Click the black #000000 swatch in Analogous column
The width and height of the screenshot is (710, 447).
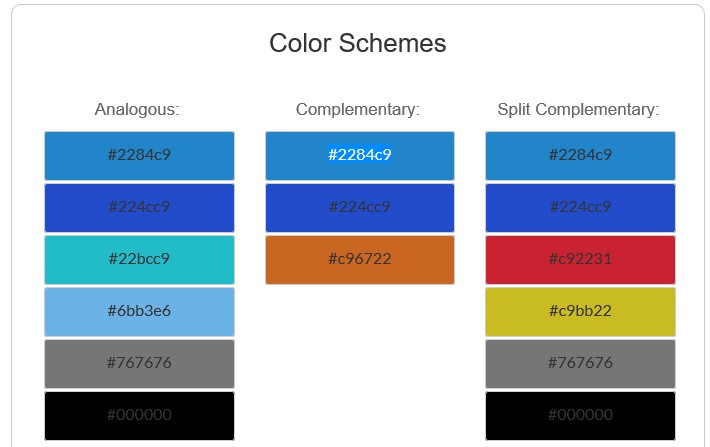pos(139,416)
